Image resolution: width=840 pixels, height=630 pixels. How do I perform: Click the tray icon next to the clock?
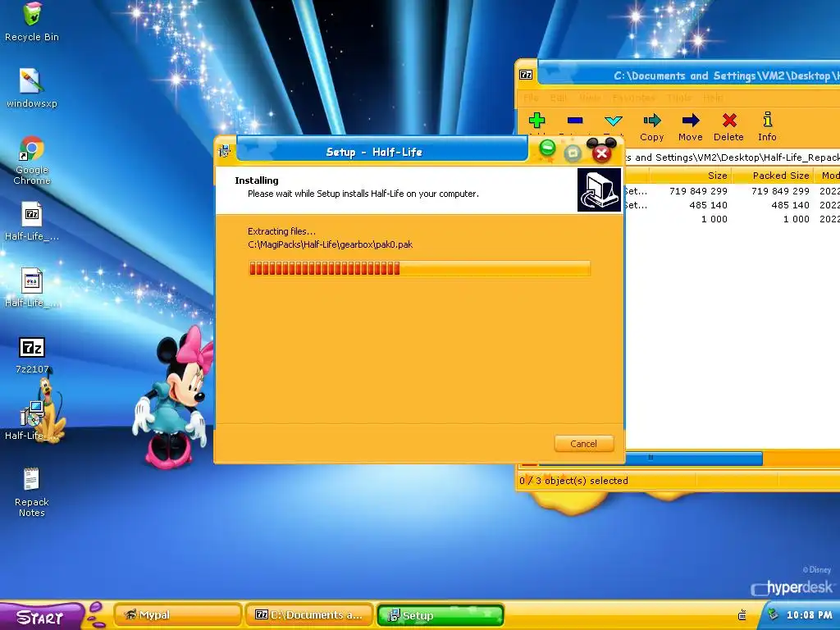coord(773,614)
